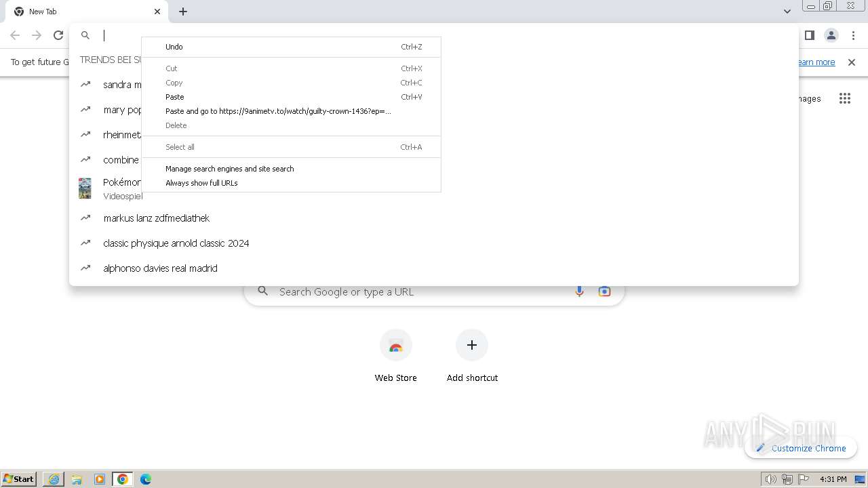Start voice search with microphone icon

(x=579, y=291)
